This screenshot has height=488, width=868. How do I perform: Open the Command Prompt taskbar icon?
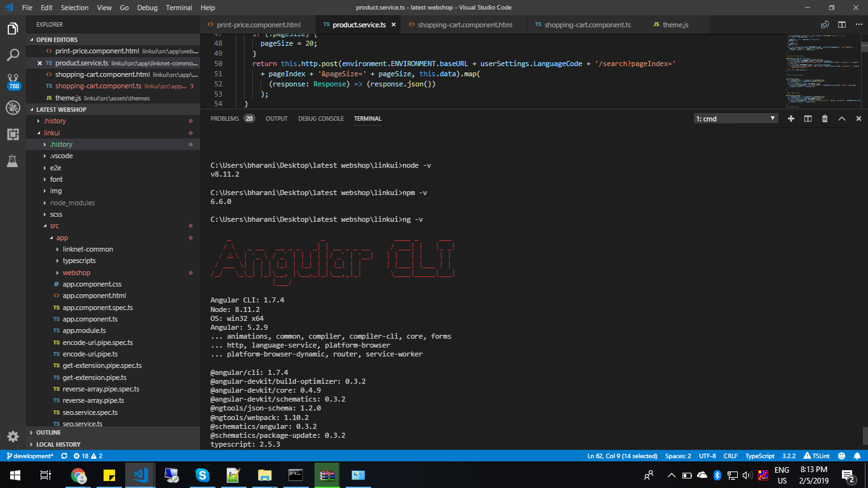pos(295,475)
